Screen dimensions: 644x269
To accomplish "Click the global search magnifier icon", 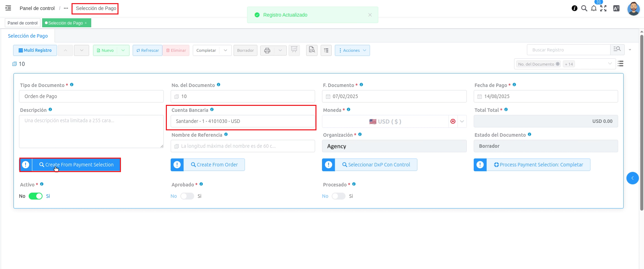I will 584,8.
